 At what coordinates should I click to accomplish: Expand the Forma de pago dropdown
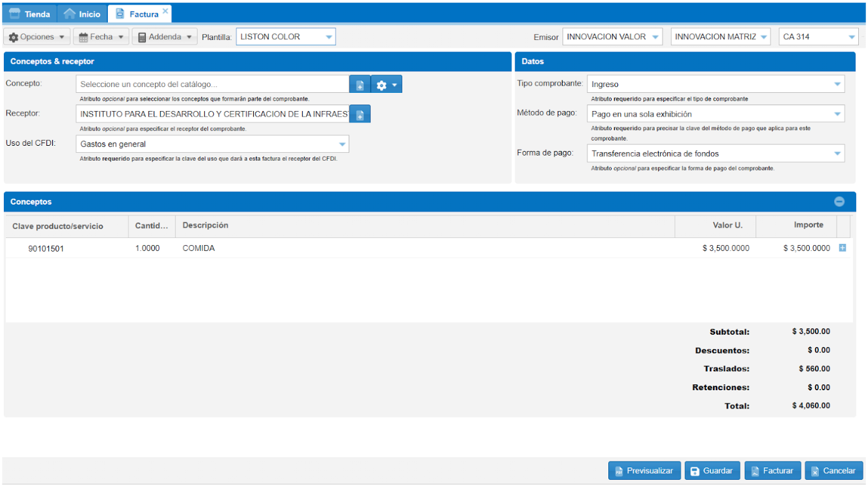point(837,154)
